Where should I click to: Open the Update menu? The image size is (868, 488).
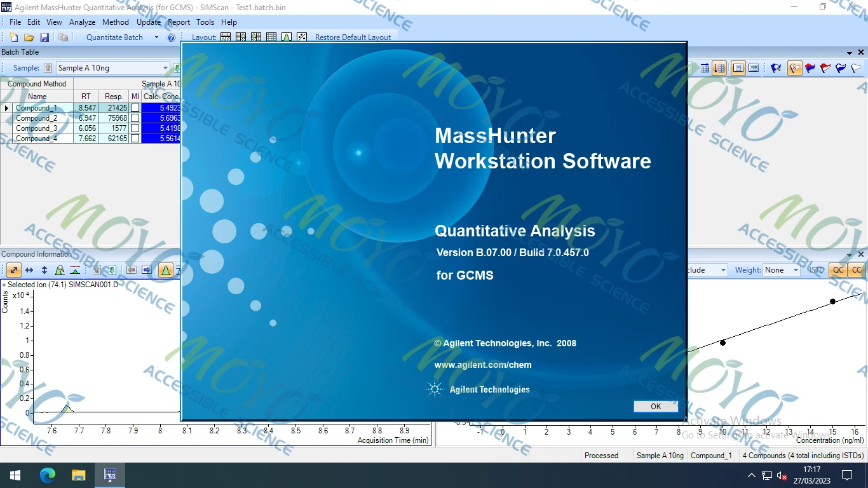149,22
